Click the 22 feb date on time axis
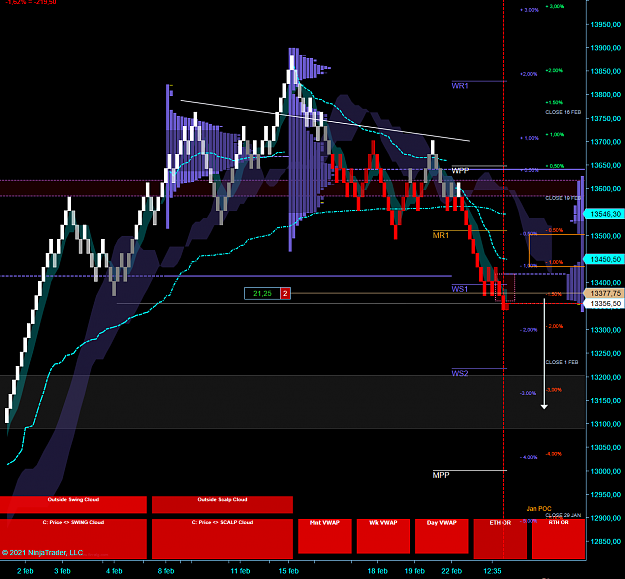The width and height of the screenshot is (625, 579). pyautogui.click(x=452, y=571)
